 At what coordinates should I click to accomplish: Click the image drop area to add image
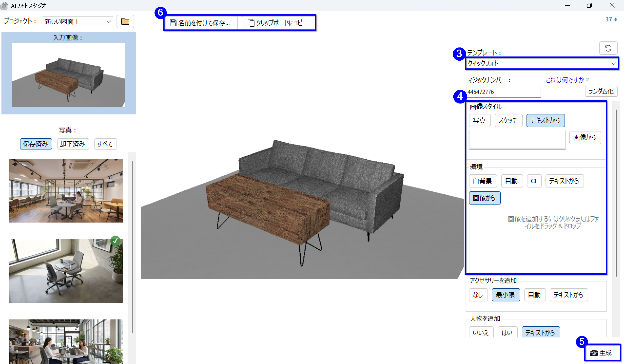click(x=553, y=222)
